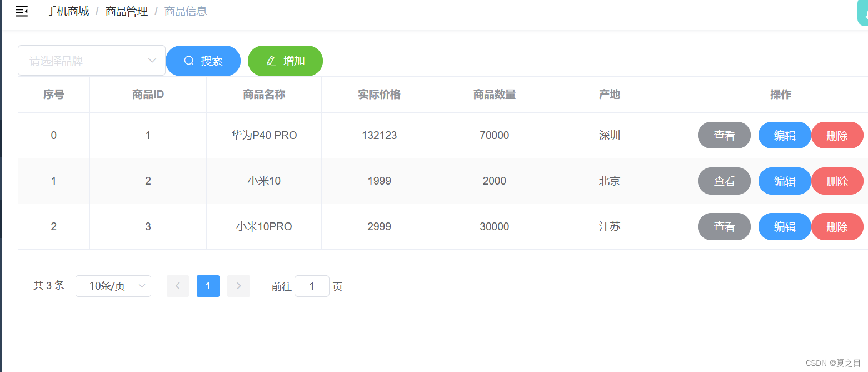Click 查看 for 小米10PRO
The width and height of the screenshot is (868, 372).
pyautogui.click(x=724, y=226)
